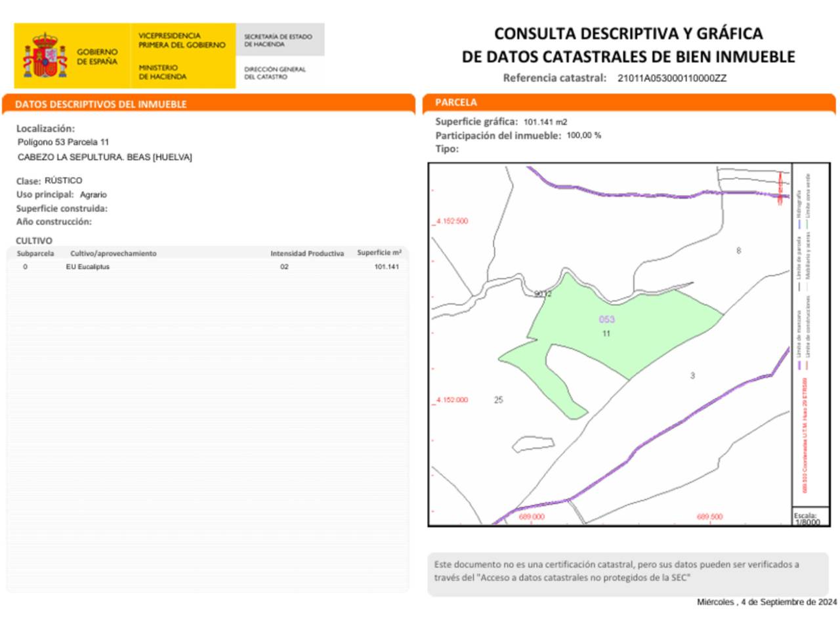Click the 'EU Eucaliptus' table cell
Viewport: 840px width, 630px height.
pyautogui.click(x=88, y=267)
